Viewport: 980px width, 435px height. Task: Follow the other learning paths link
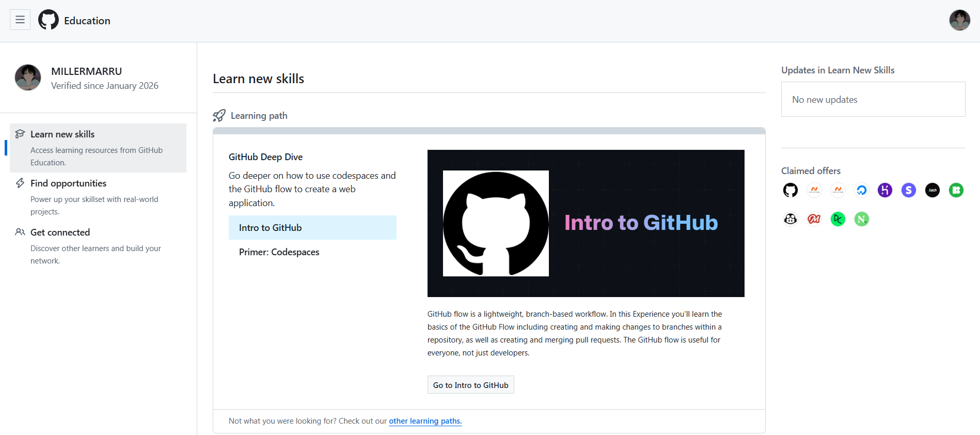tap(425, 421)
